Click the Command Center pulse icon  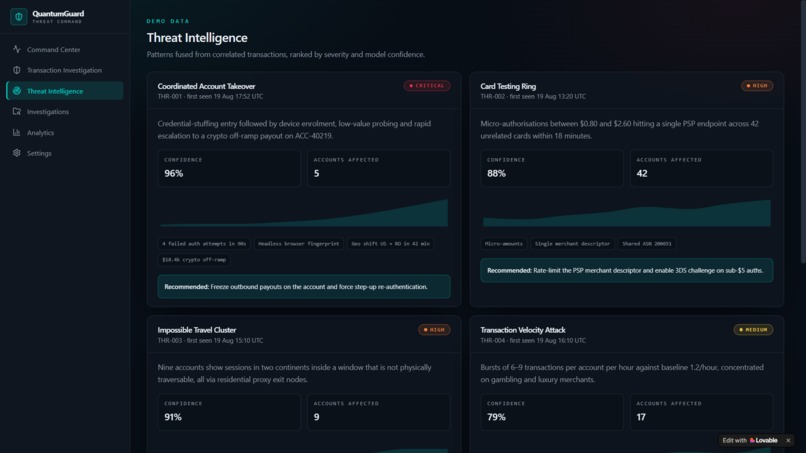(x=17, y=49)
